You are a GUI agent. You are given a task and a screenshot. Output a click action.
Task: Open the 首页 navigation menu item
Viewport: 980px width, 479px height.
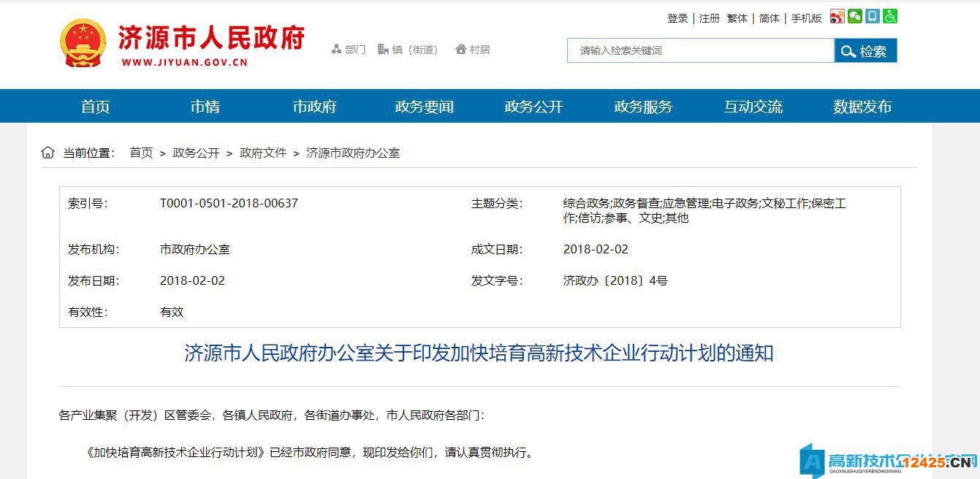pyautogui.click(x=96, y=107)
